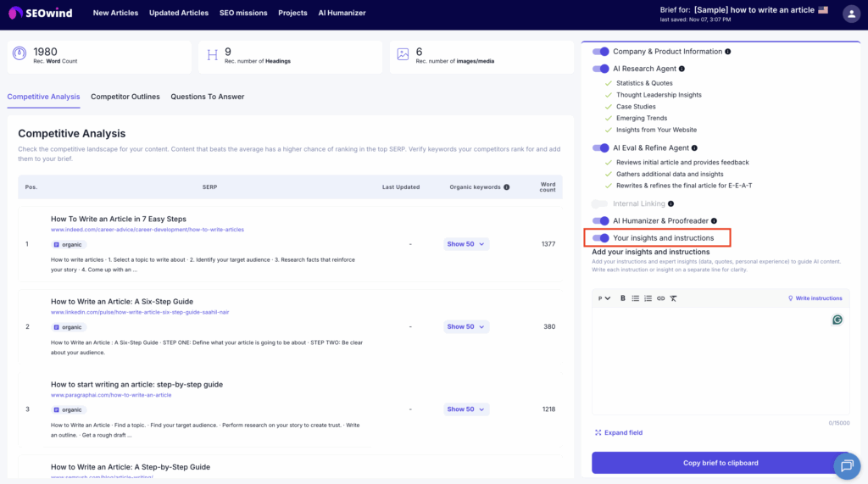
Task: Open the paragraphai.com how-to-write-an-article URL
Action: click(111, 395)
